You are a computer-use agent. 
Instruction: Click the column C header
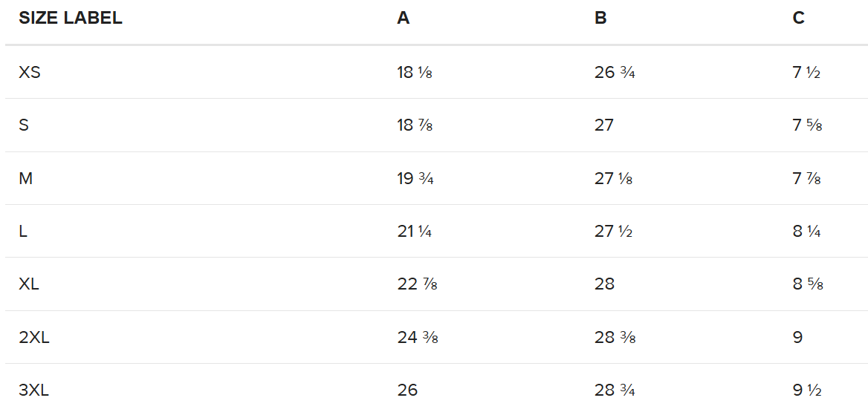[x=798, y=19]
